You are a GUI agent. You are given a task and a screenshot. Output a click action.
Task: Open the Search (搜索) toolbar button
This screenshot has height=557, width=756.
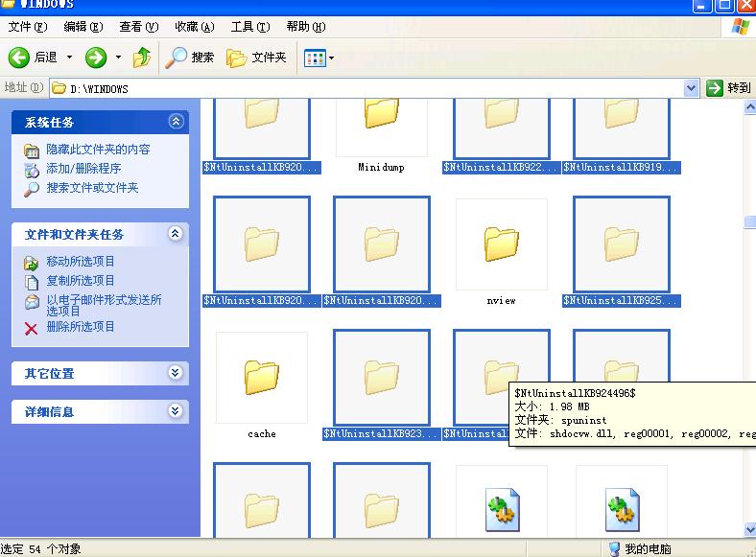tap(190, 58)
